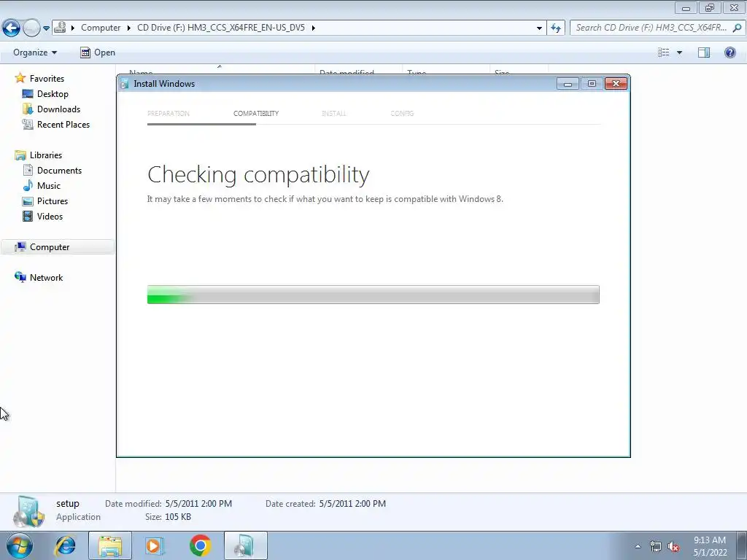747x560 pixels.
Task: Click the Size 105 KB value
Action: click(178, 517)
